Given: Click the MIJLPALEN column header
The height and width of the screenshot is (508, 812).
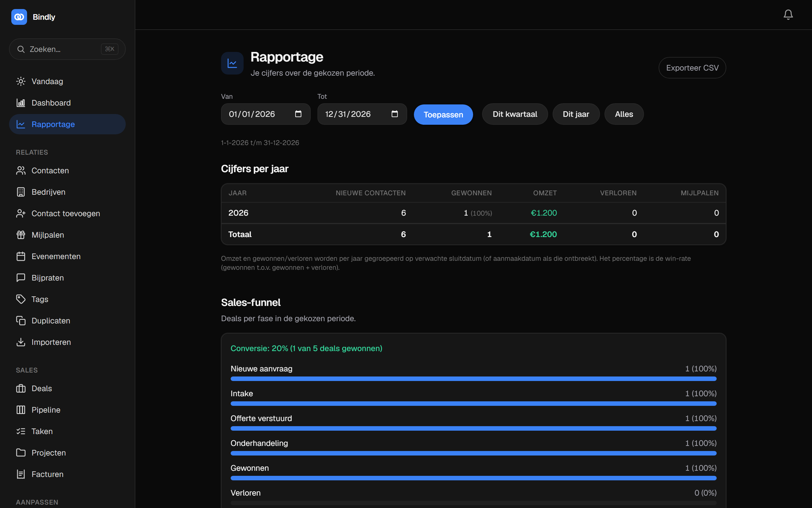Looking at the screenshot, I should pos(700,193).
